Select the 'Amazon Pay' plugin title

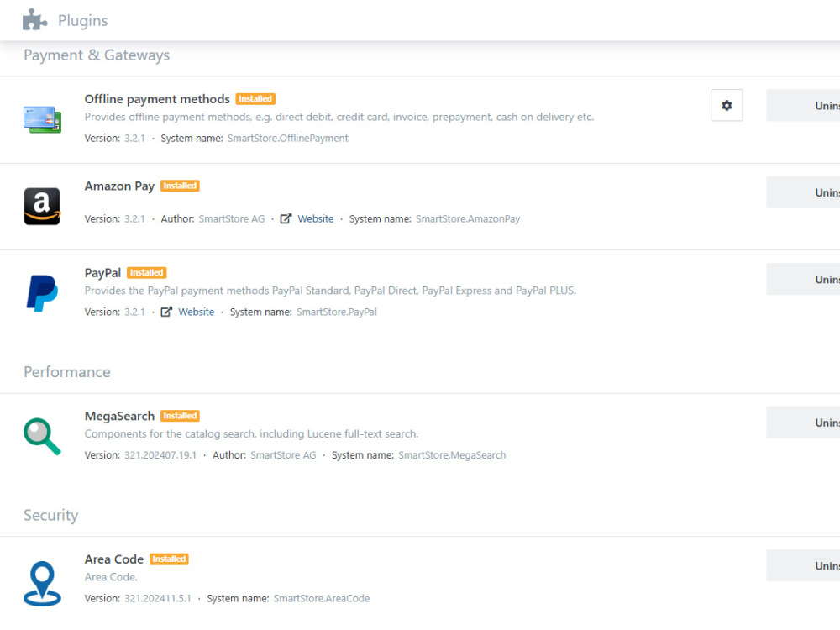(119, 186)
